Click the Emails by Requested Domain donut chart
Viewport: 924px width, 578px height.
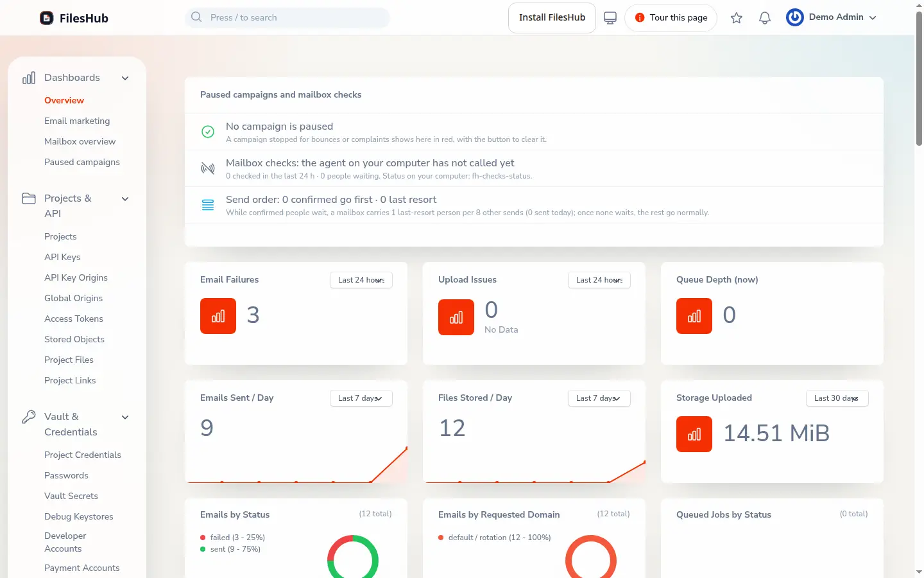coord(591,557)
